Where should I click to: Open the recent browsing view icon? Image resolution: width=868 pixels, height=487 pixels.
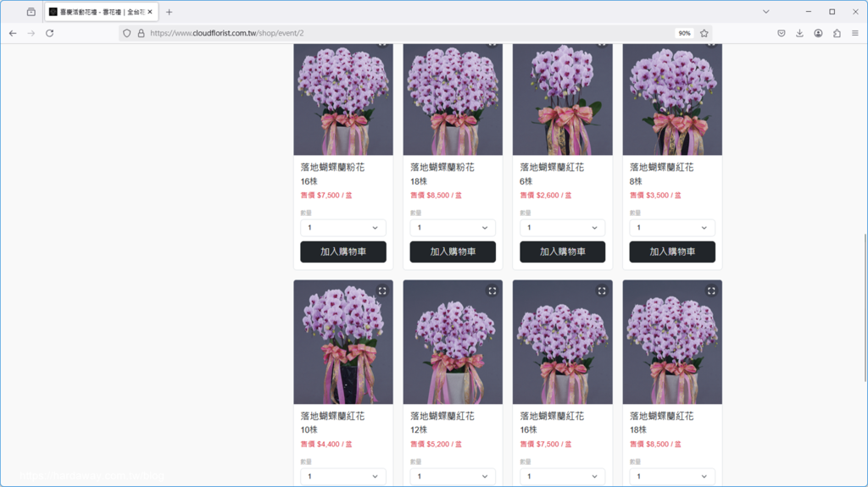(31, 12)
